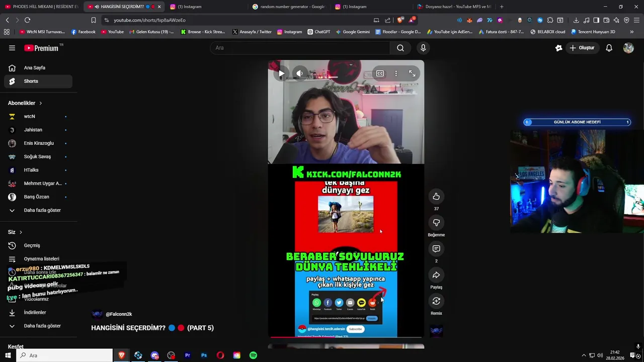Click in the Ara search field
Image resolution: width=644 pixels, height=362 pixels.
(x=300, y=48)
